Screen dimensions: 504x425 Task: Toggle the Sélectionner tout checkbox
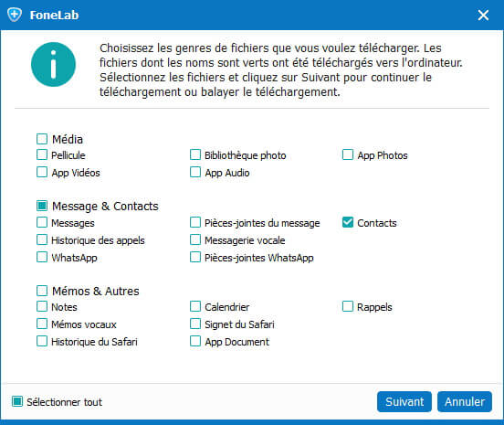click(x=17, y=401)
